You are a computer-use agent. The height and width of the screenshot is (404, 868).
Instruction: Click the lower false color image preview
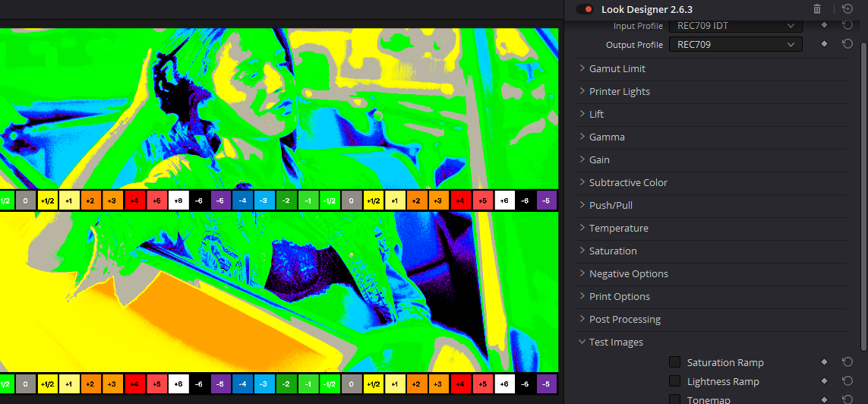(x=279, y=292)
